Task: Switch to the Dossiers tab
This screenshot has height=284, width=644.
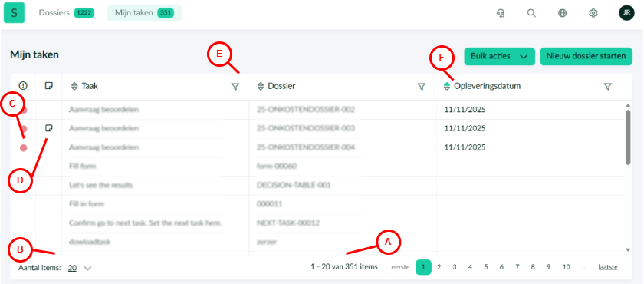Action: [x=67, y=13]
